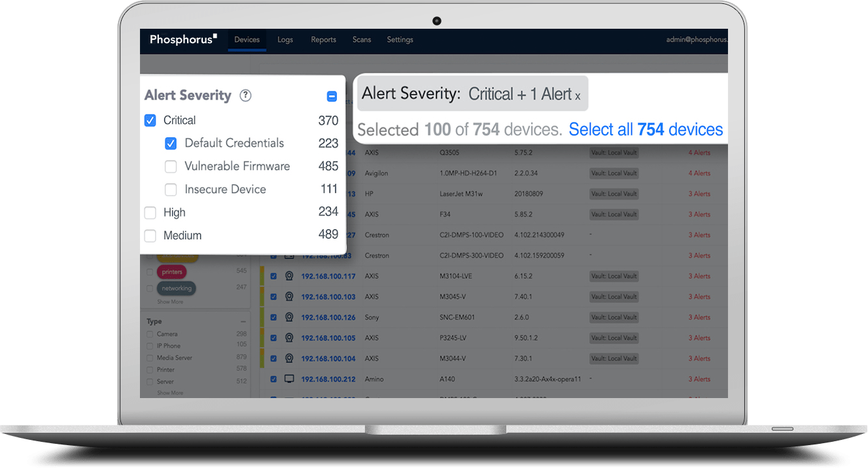Viewport: 868px width, 468px height.
Task: Click the monitor icon for 192.168.100.212
Action: coord(289,379)
